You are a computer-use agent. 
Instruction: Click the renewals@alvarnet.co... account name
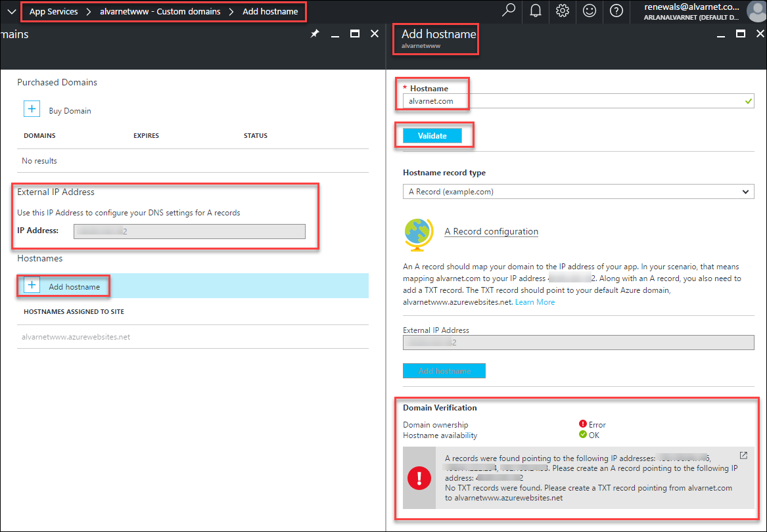point(691,7)
